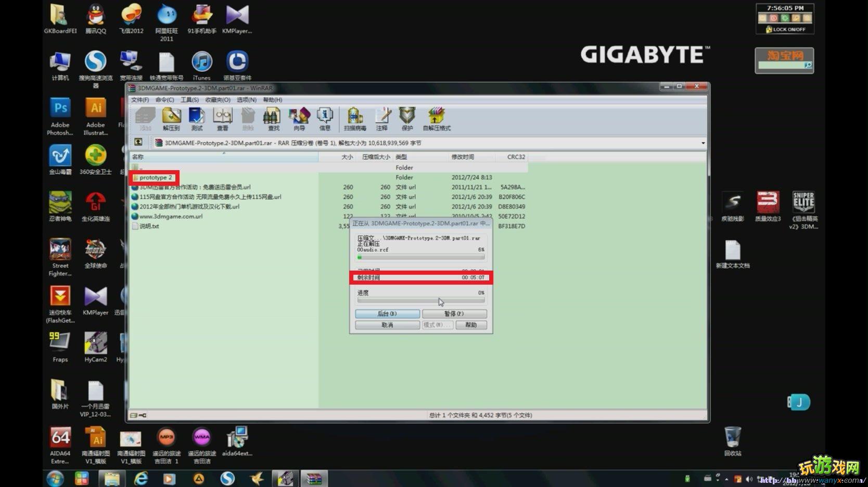Click the 添加 (Add) toolbar icon
Screen dimensions: 868x487
pyautogui.click(x=145, y=119)
